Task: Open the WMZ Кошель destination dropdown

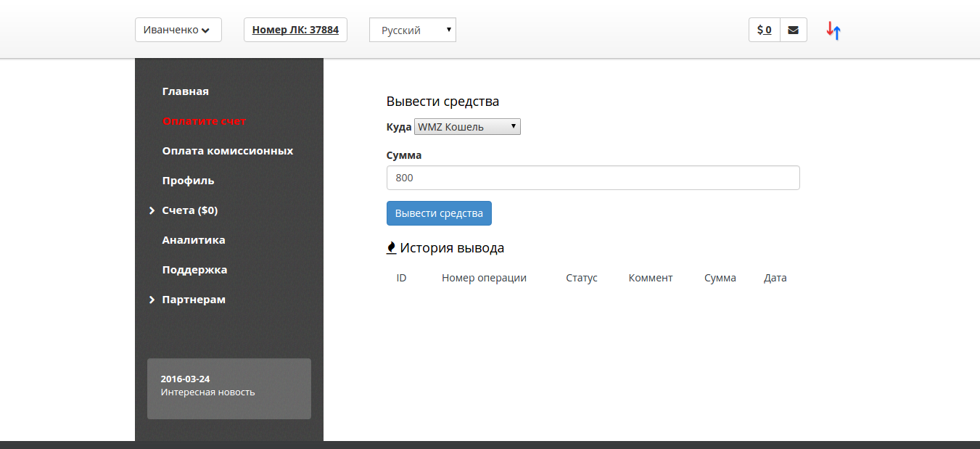Action: point(467,127)
